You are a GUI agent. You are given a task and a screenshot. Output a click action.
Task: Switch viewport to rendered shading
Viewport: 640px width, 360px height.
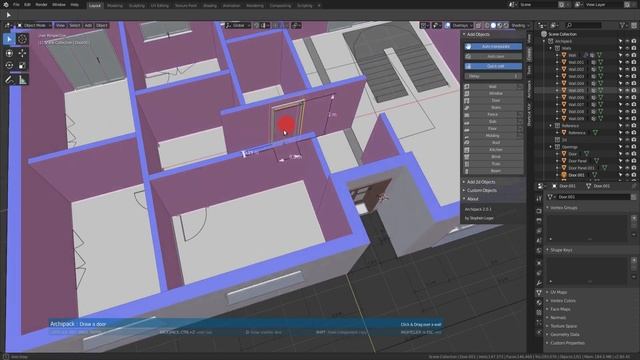coord(506,25)
